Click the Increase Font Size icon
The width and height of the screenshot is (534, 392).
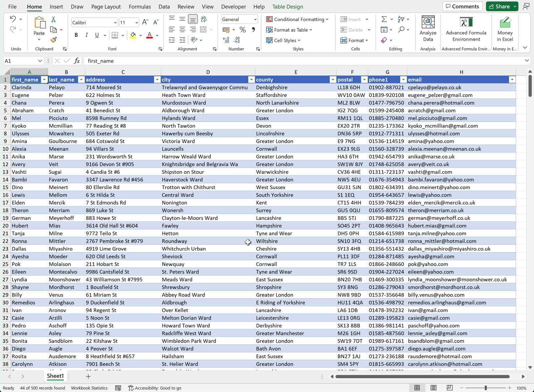145,22
